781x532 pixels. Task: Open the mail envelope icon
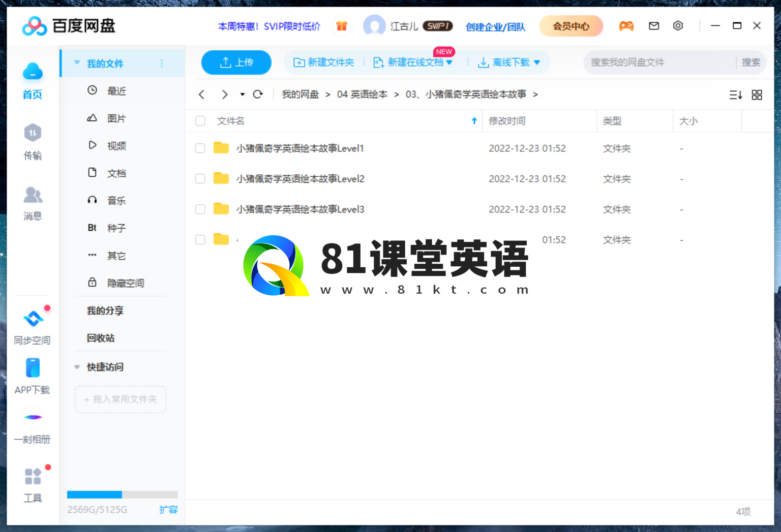654,26
